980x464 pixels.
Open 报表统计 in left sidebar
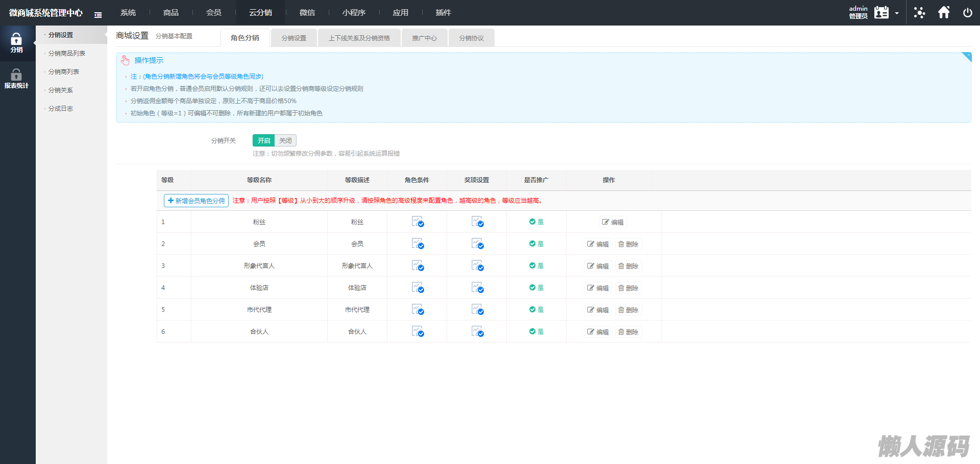(x=16, y=79)
